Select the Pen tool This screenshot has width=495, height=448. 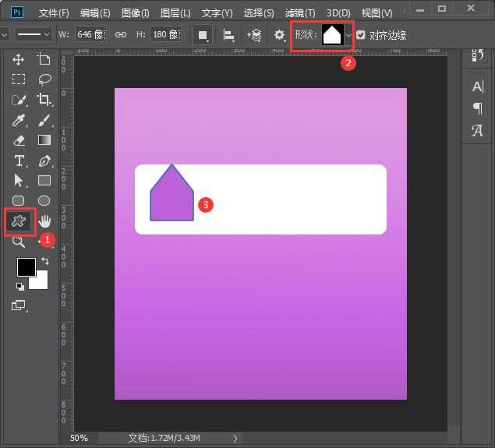click(x=44, y=161)
